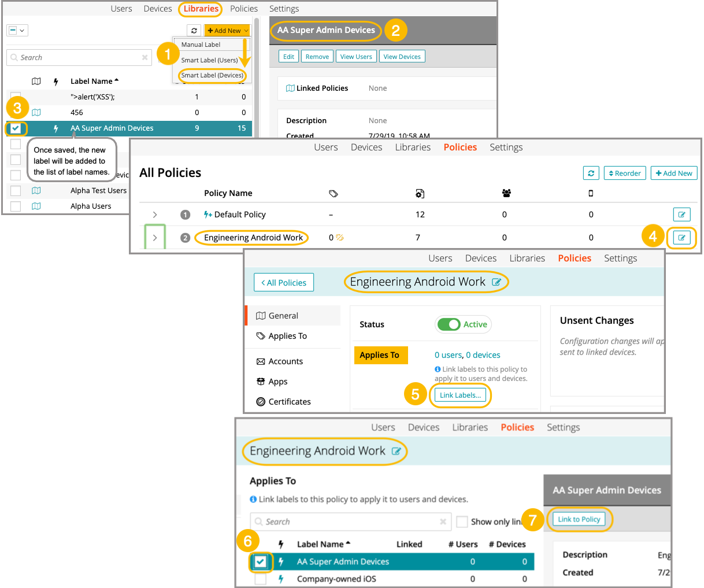Screen dimensions: 704x588
Task: Choose Smart Label (Devices) from menu
Action: coord(212,75)
